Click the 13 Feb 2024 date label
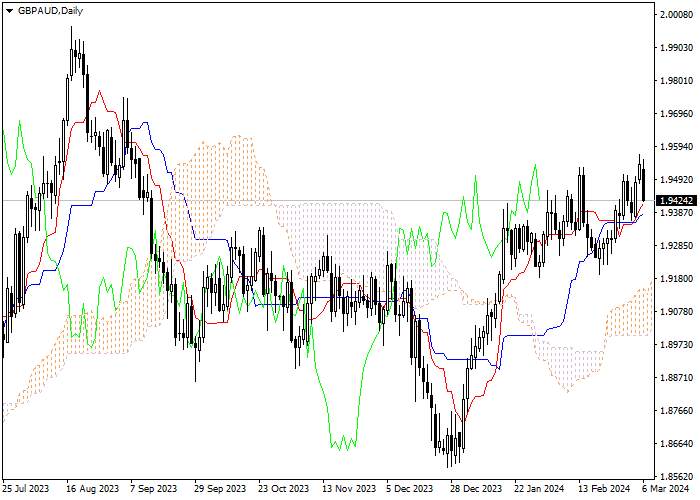The height and width of the screenshot is (500, 700). (x=604, y=488)
